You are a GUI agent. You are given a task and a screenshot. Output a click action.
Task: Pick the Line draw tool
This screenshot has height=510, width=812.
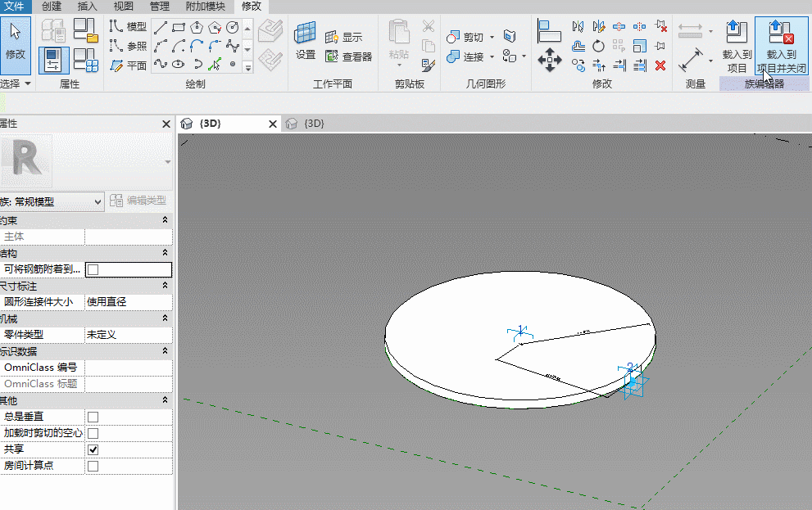(160, 27)
